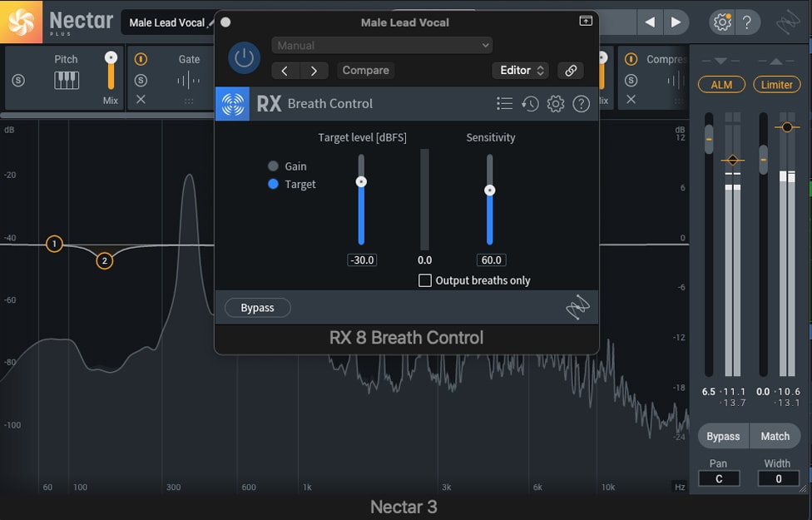This screenshot has height=520, width=812.
Task: Click the limiter threshold handle on output meter
Action: 787,127
